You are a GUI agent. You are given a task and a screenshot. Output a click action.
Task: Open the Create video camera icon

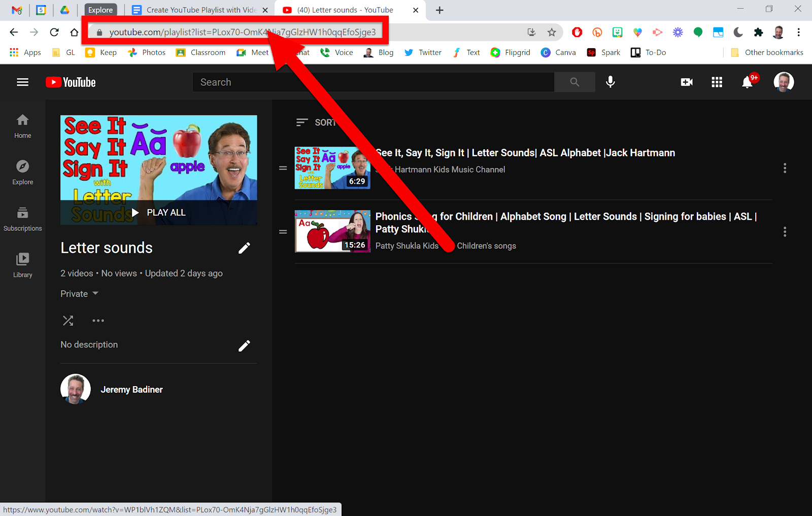pyautogui.click(x=687, y=82)
